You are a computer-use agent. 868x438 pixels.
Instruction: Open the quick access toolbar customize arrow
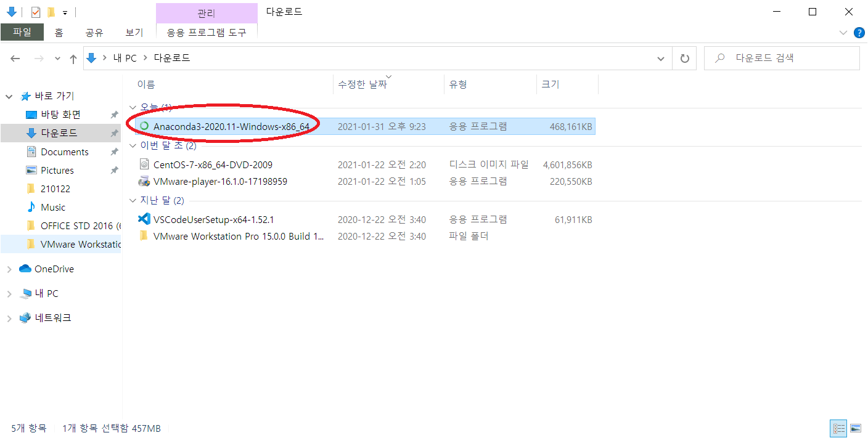(x=65, y=12)
